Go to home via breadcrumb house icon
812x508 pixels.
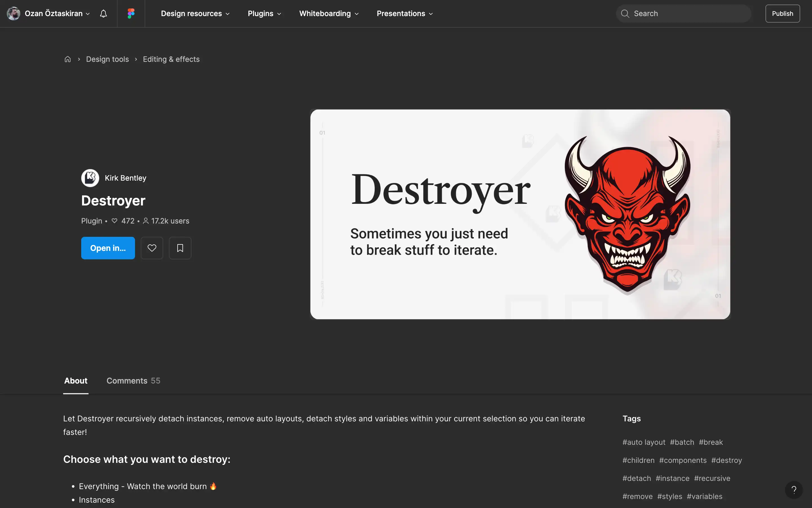point(67,59)
